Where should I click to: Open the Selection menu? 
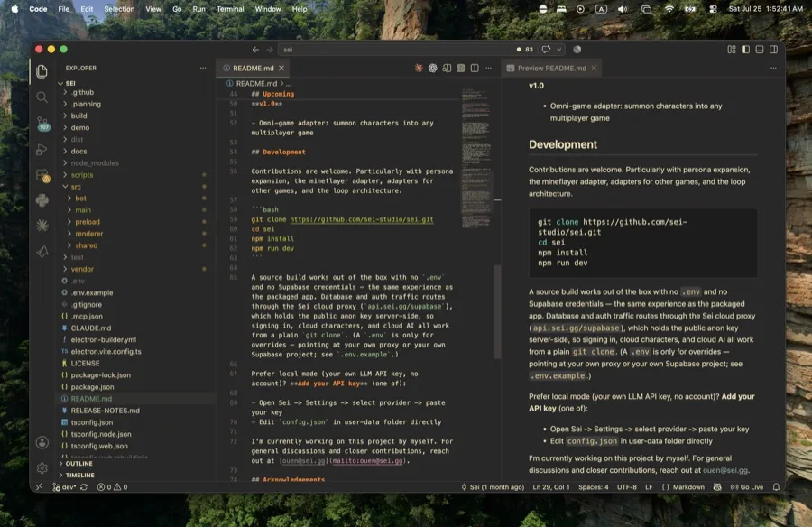point(119,9)
